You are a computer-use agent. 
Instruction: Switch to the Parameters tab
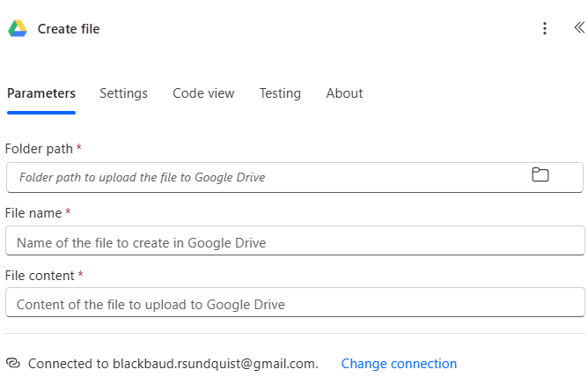pyautogui.click(x=41, y=93)
